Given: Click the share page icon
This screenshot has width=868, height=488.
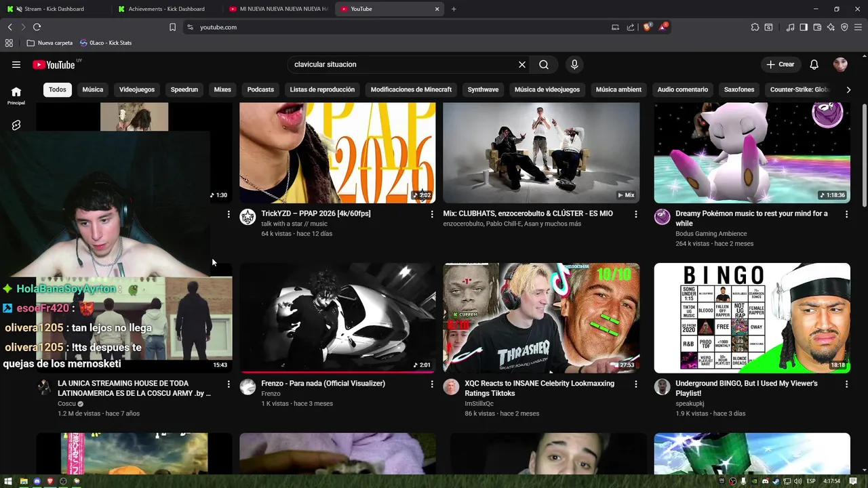Looking at the screenshot, I should 631,27.
